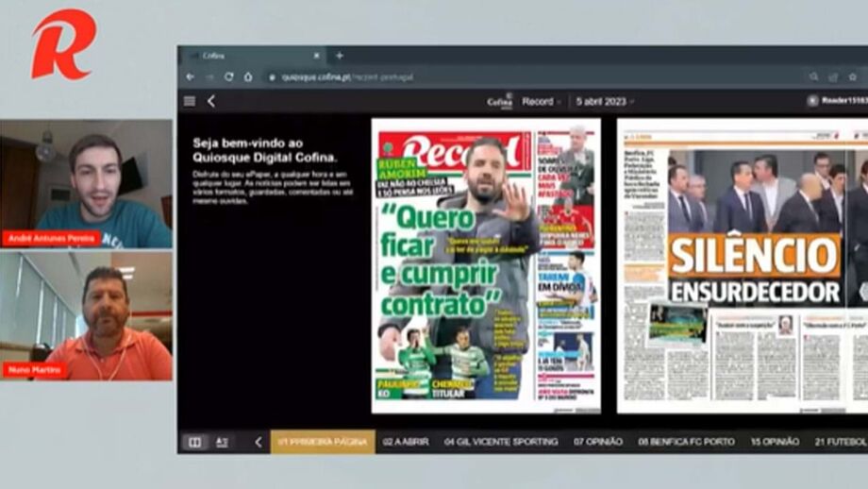Click the Paulinho KO cover caption
868x489 pixels.
tap(398, 389)
